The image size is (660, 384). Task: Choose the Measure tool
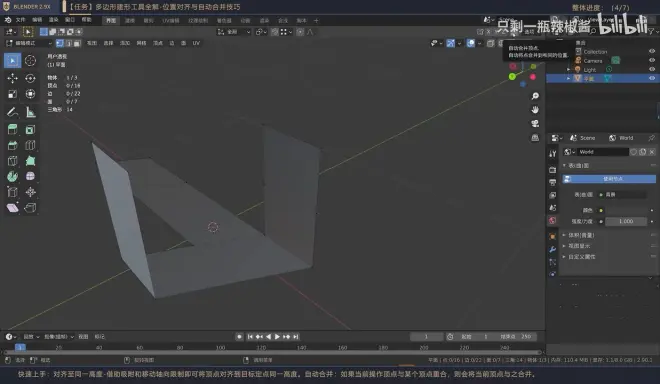(x=30, y=112)
